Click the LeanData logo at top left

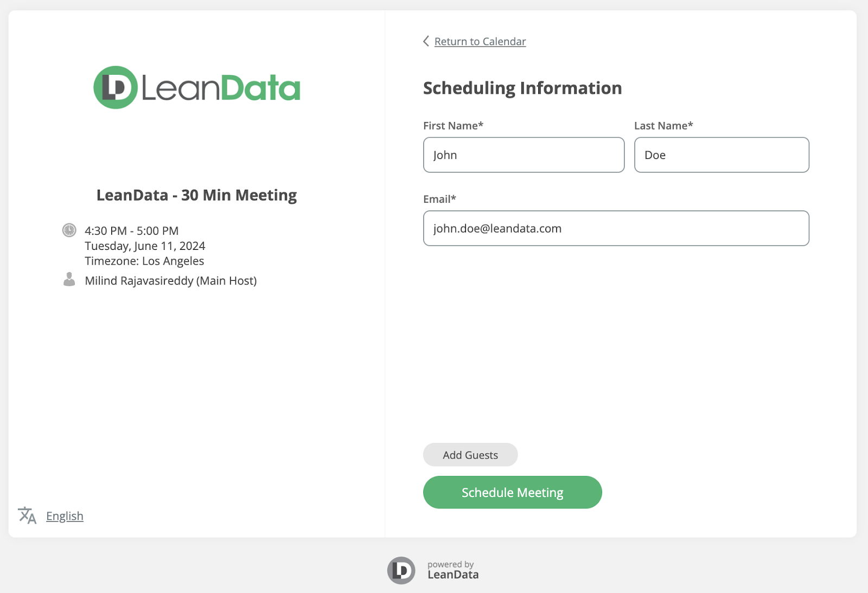coord(197,87)
